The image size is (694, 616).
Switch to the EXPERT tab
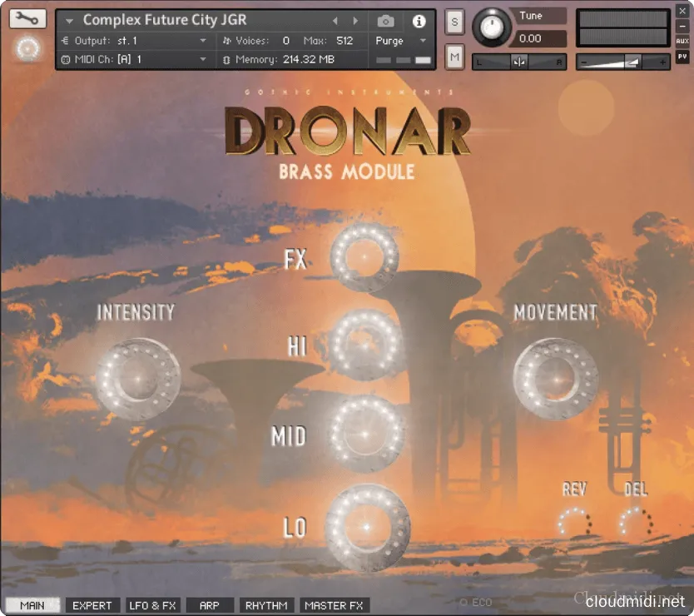[92, 605]
